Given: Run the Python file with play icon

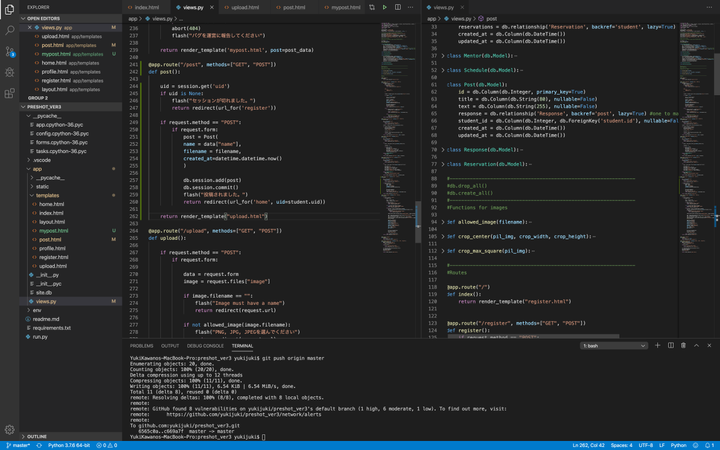Looking at the screenshot, I should [x=384, y=7].
